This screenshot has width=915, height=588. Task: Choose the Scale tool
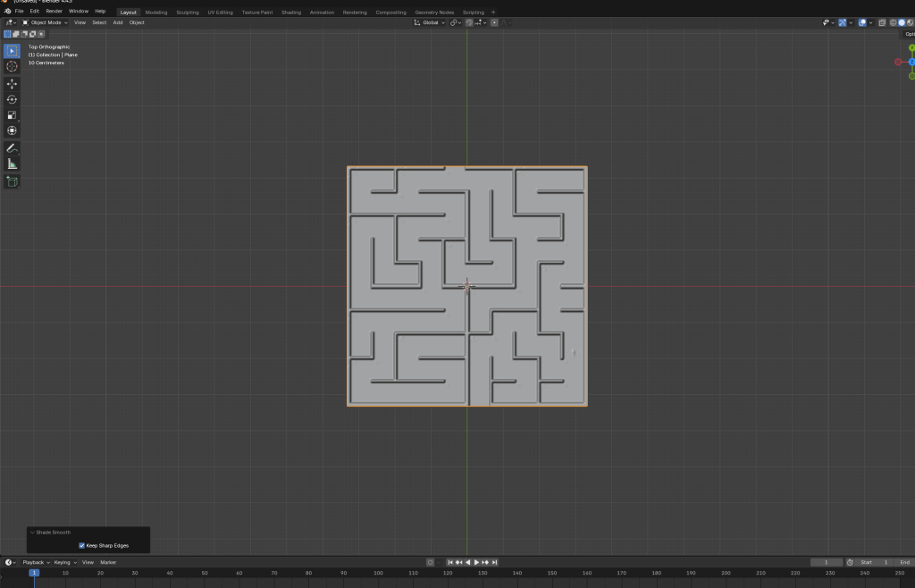click(12, 115)
